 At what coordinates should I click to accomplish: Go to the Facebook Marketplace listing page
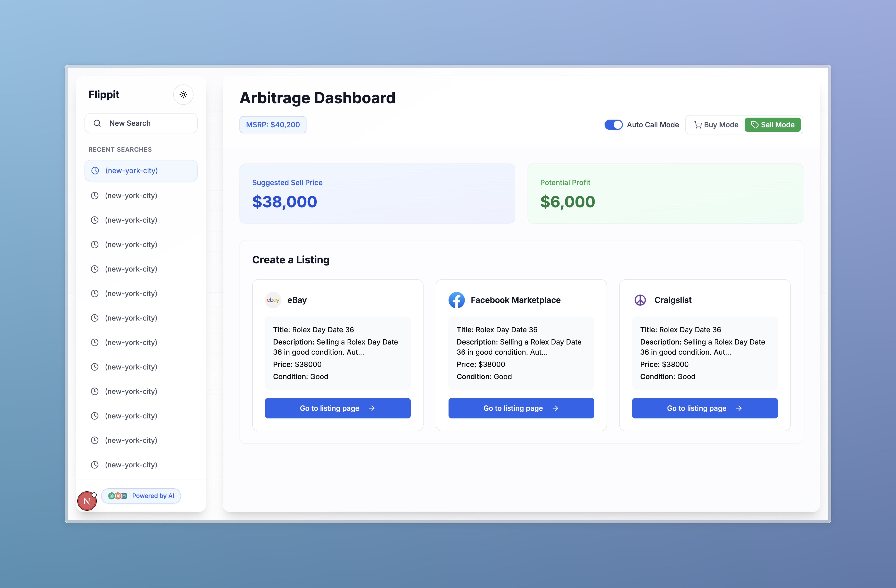521,408
